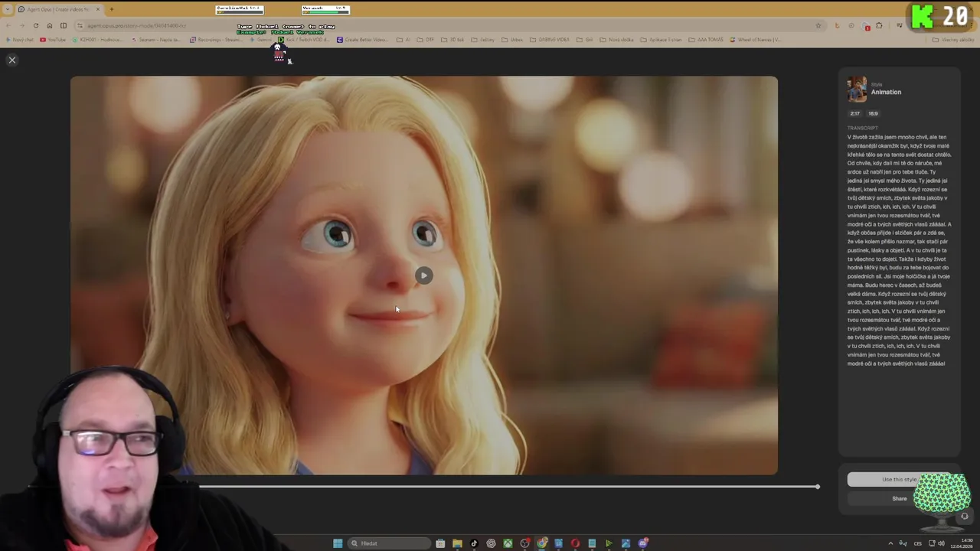Viewport: 980px width, 551px height.
Task: Open the Xbox taskbar icon
Action: [x=508, y=543]
